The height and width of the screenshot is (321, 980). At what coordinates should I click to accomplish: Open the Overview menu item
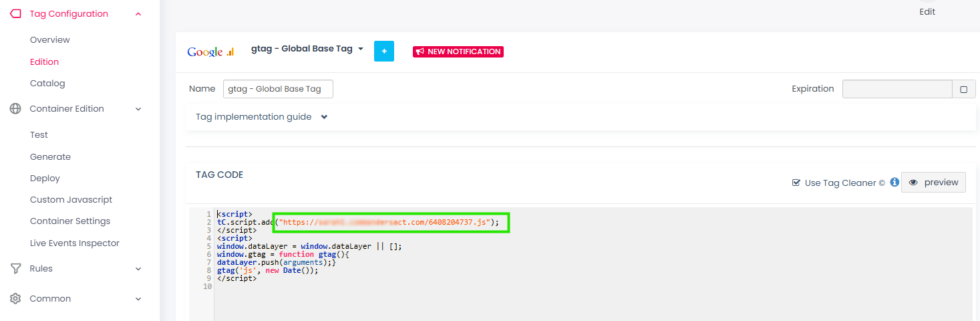pos(50,40)
